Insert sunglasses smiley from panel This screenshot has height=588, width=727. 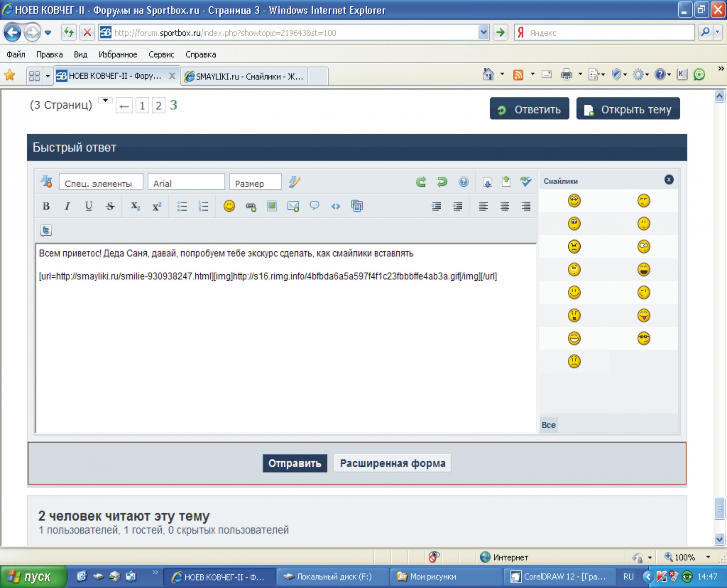point(644,338)
